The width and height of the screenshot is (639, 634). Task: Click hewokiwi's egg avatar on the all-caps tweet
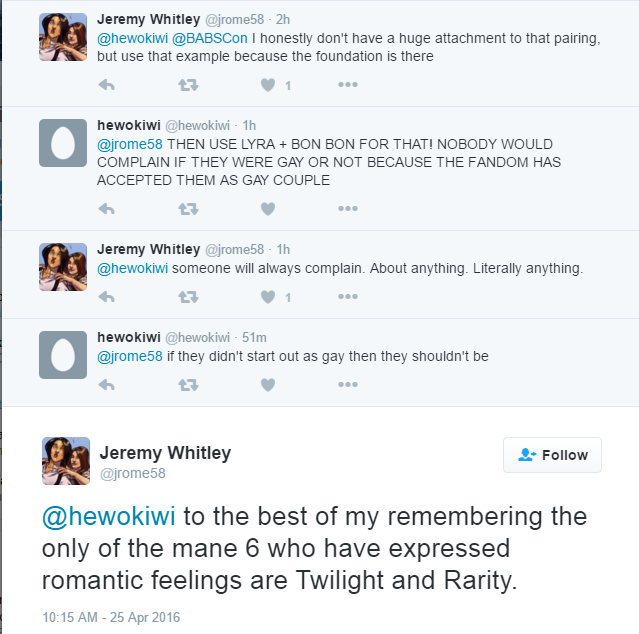coord(63,143)
